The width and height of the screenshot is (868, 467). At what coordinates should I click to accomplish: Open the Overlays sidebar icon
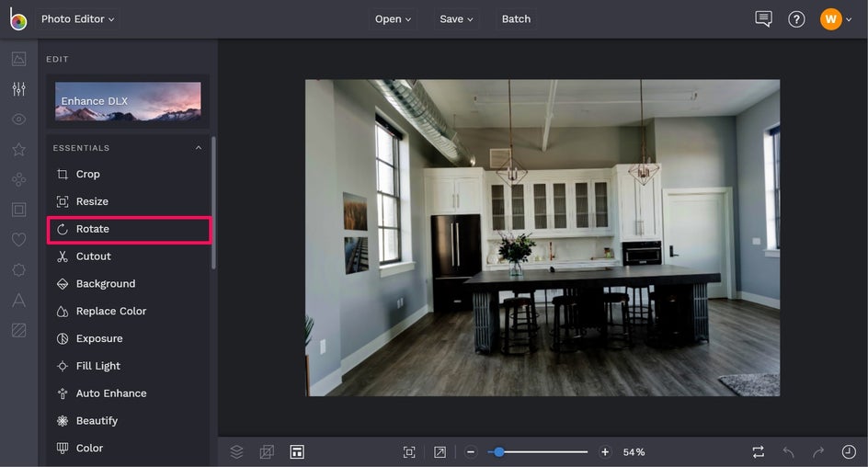click(x=18, y=270)
